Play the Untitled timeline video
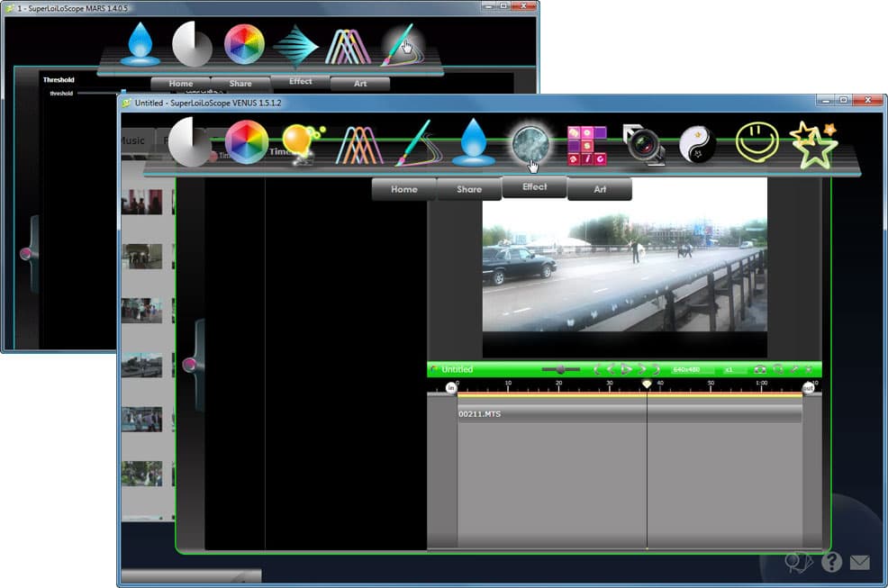Viewport: 888px width, 588px height. (x=626, y=369)
